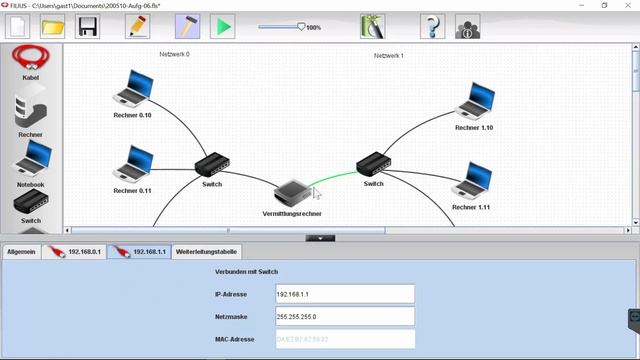640x360 pixels.
Task: Click the Netzwerk 1 label
Action: (x=389, y=56)
